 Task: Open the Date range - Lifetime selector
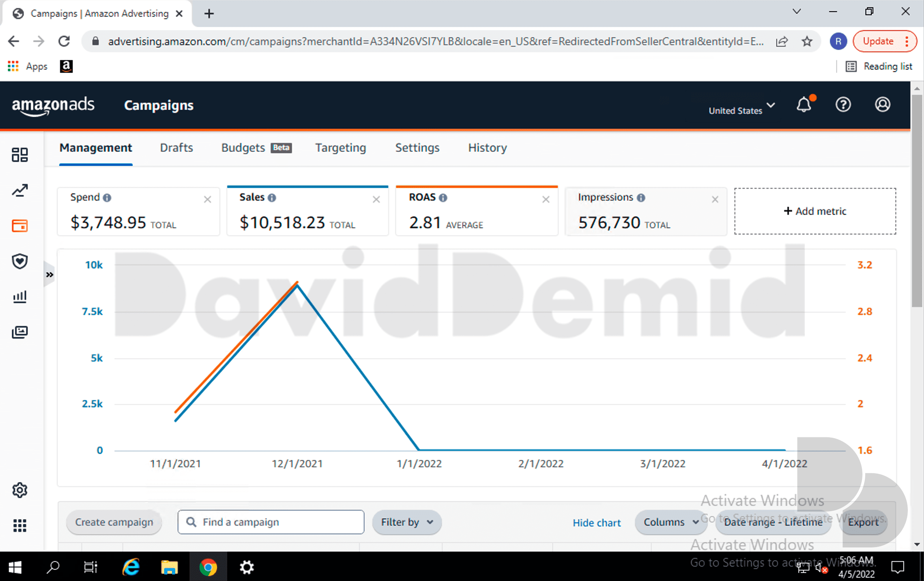(773, 522)
